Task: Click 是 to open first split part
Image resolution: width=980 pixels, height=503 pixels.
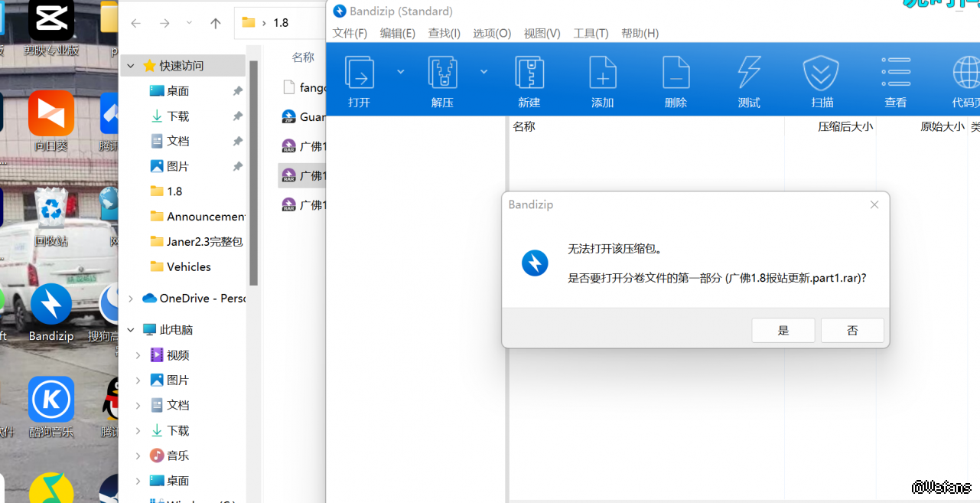Action: (x=783, y=331)
